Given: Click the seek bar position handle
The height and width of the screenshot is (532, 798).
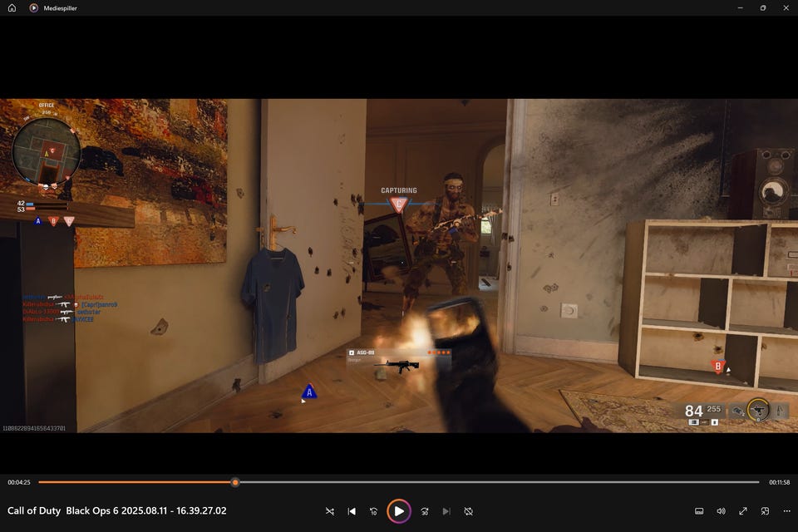Looking at the screenshot, I should [235, 482].
